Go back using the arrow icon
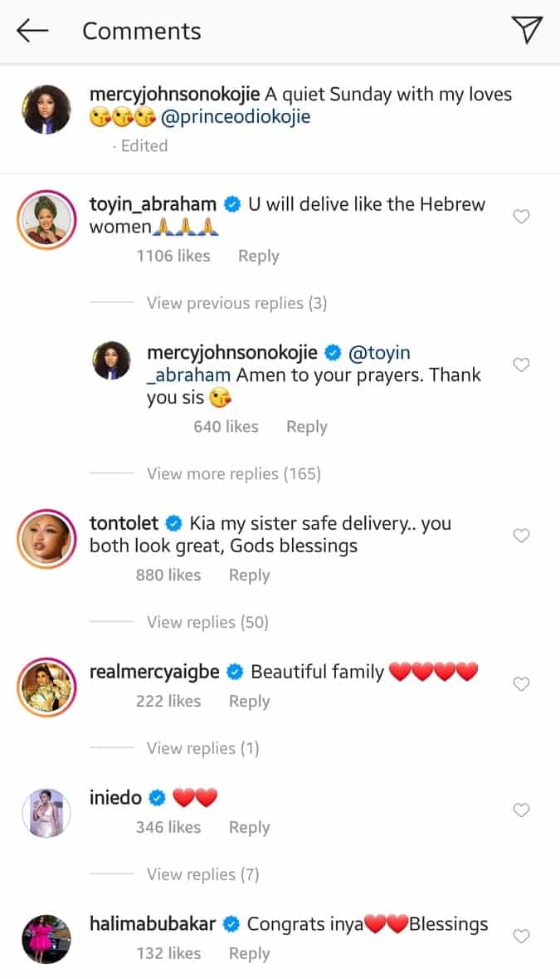 pyautogui.click(x=32, y=32)
